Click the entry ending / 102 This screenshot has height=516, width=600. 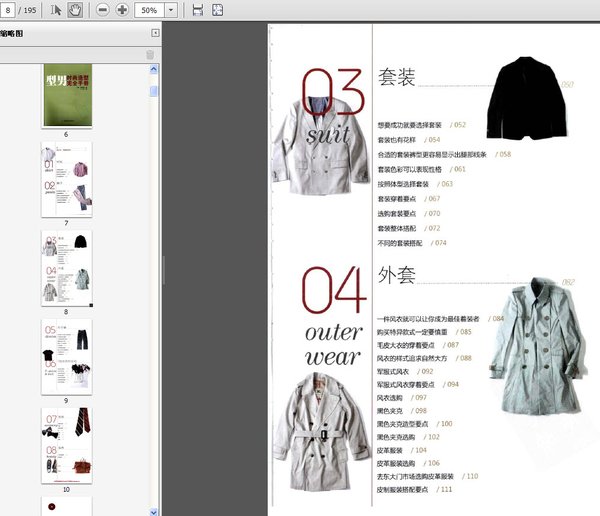coord(408,437)
